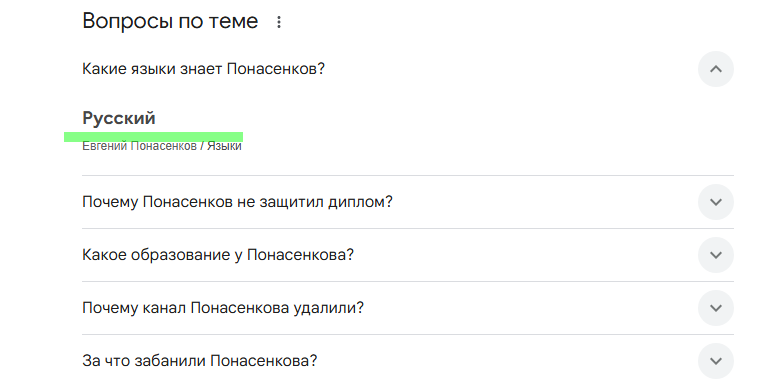Screen dimensions: 761x382
Task: Open question Почему Понасенков не защитил диплом?
Action: [237, 201]
